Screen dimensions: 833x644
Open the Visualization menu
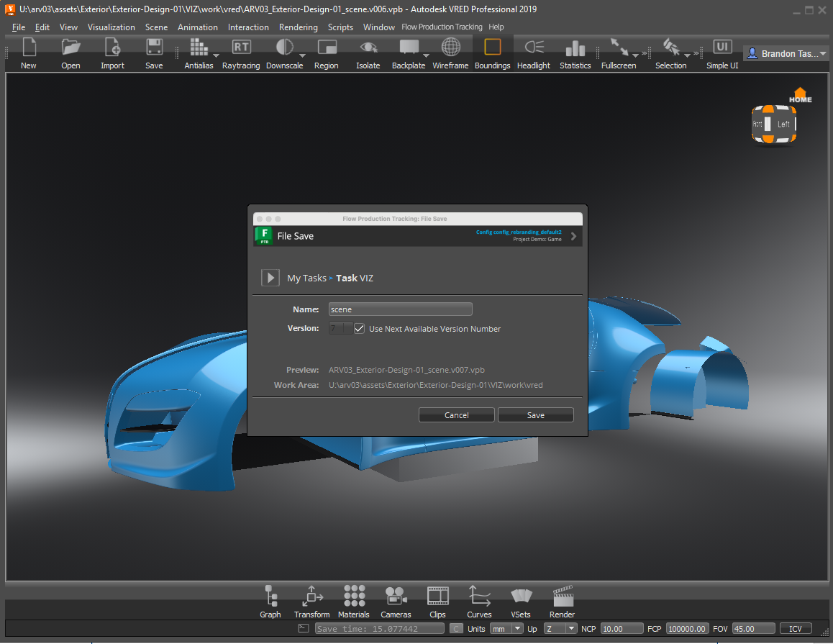[111, 27]
